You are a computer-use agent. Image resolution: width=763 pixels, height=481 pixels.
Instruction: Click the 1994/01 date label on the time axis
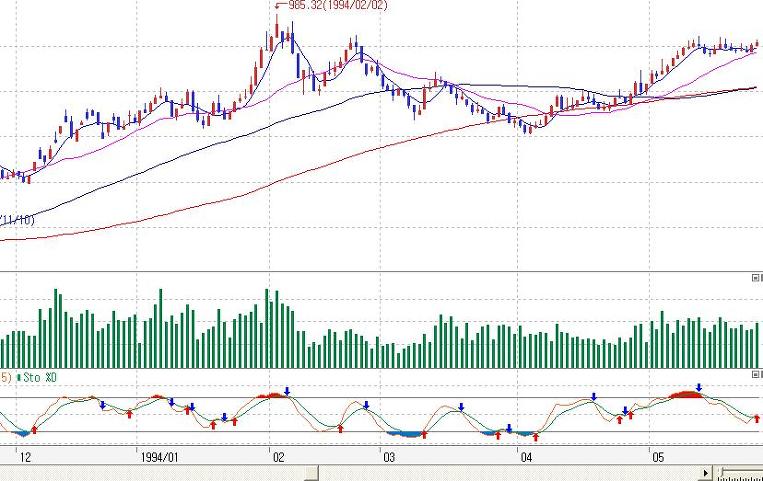click(x=159, y=458)
